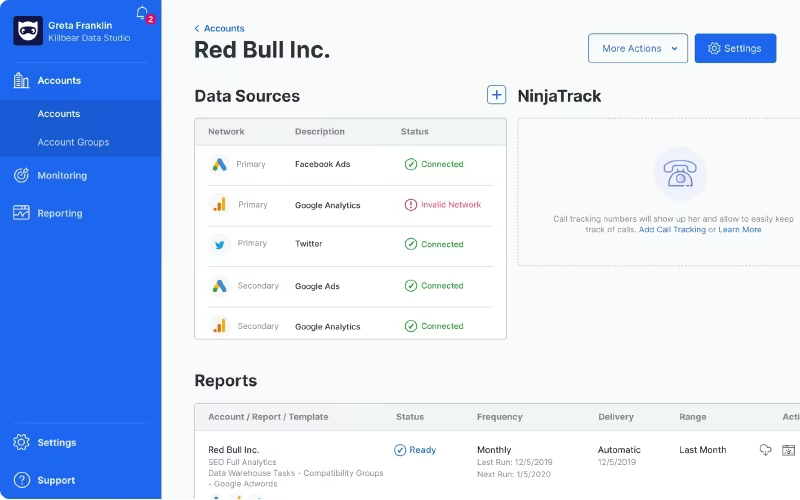Click the Monthly frequency value
The width and height of the screenshot is (800, 500).
coord(494,449)
